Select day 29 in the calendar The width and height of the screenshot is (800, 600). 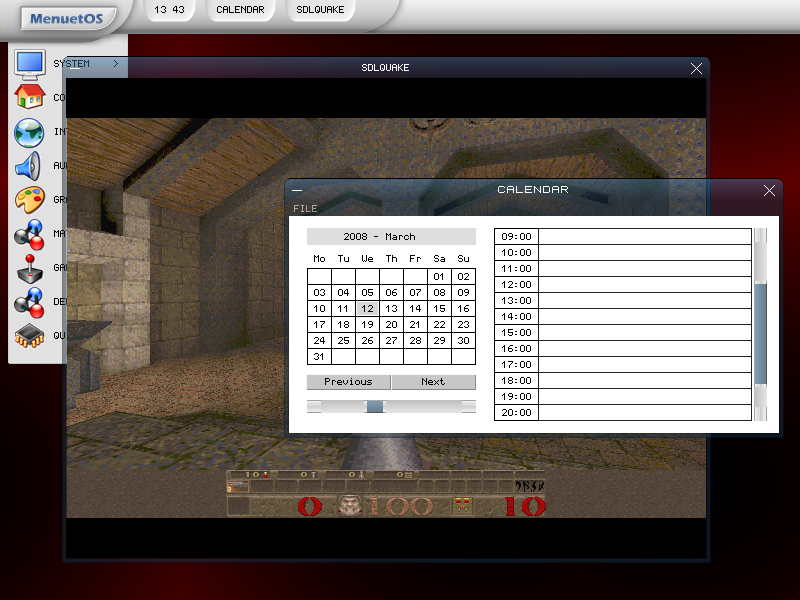(439, 340)
